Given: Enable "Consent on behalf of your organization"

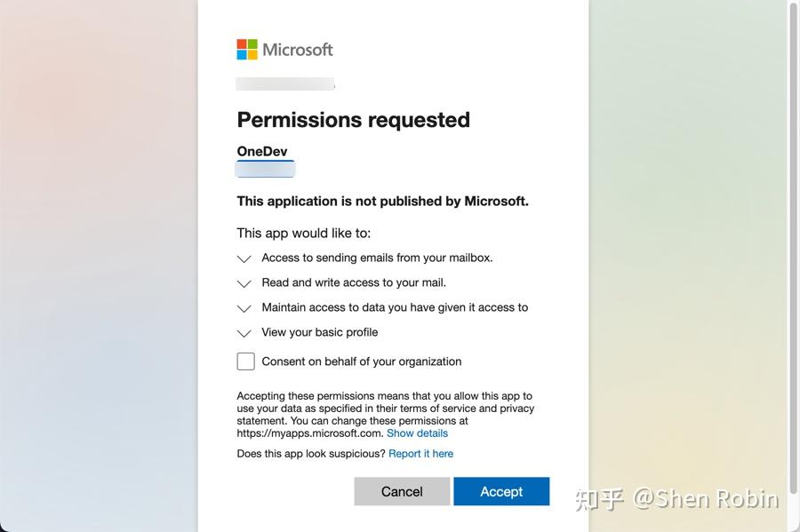Looking at the screenshot, I should tap(245, 361).
